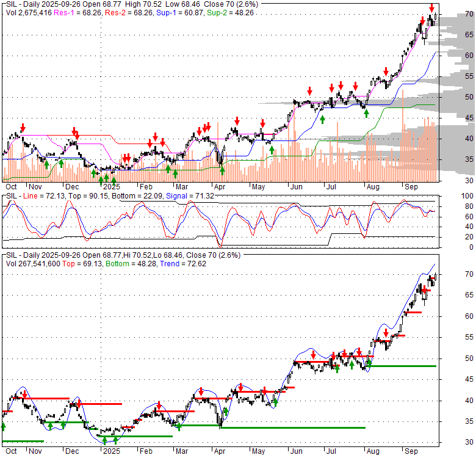Select 'Jun' on top chart time axis
This screenshot has height=455, width=476.
pyautogui.click(x=297, y=186)
